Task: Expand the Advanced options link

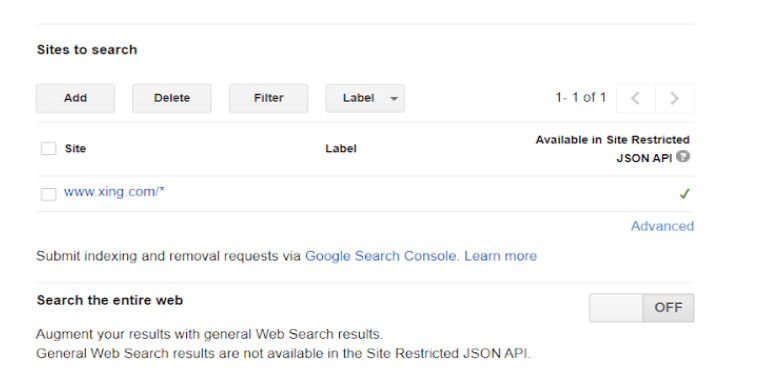Action: point(662,226)
